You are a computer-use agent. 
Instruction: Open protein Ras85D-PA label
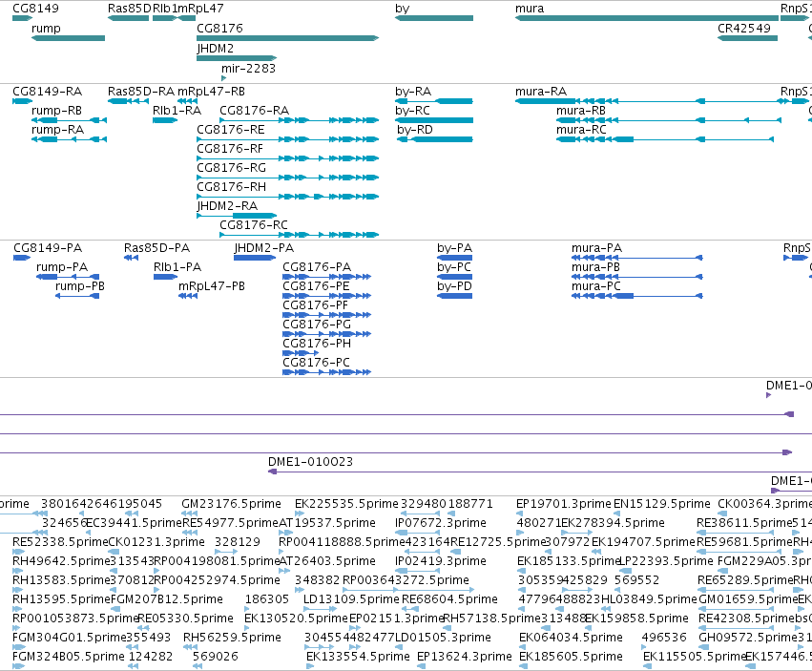[156, 247]
